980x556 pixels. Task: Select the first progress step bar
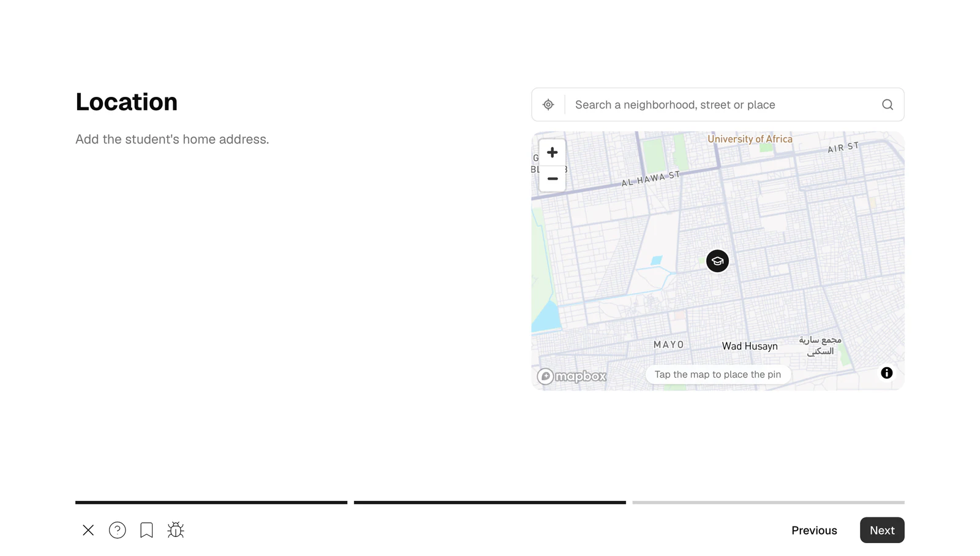tap(211, 503)
